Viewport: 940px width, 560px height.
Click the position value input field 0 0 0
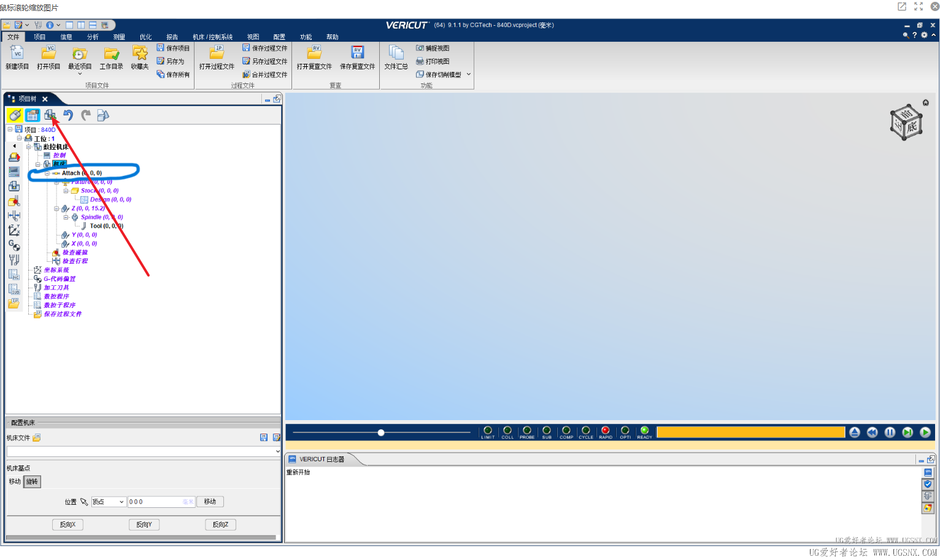click(161, 502)
